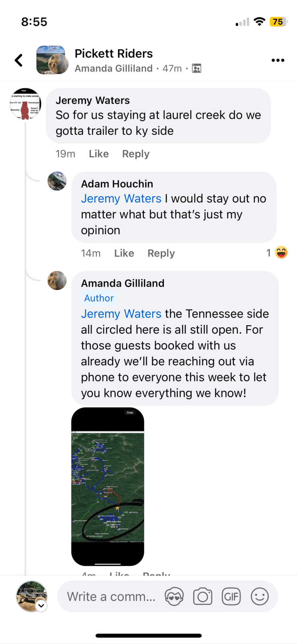Reply to Adam Houchin's comment
297x644 pixels.
point(161,253)
